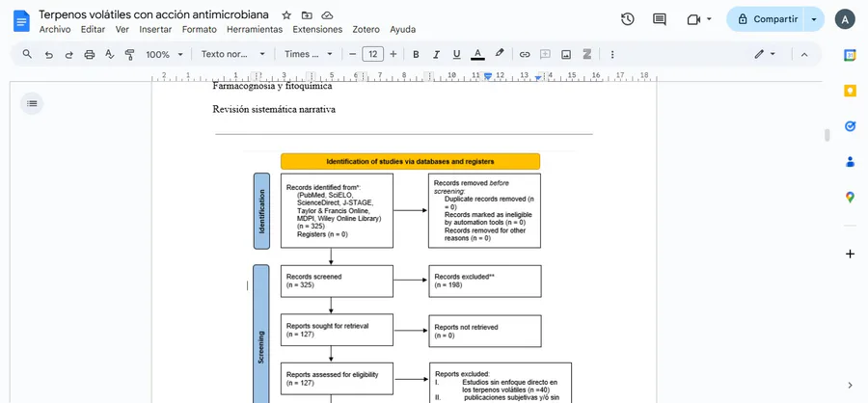Open the account avatar A
This screenshot has width=868, height=403.
coord(845,19)
